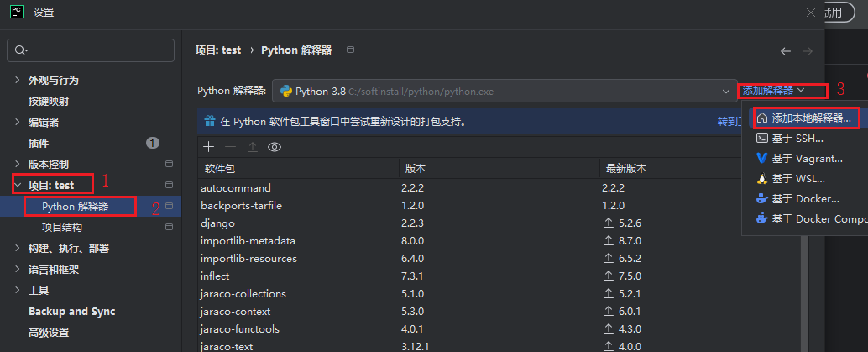This screenshot has width=868, height=352.
Task: Click project icon beside 项目结构 row
Action: click(x=170, y=227)
